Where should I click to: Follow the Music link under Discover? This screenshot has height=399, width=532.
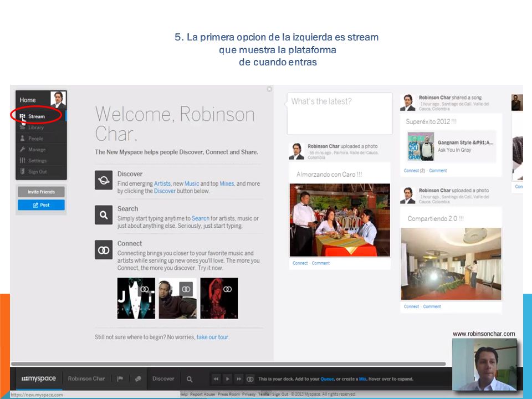click(192, 183)
